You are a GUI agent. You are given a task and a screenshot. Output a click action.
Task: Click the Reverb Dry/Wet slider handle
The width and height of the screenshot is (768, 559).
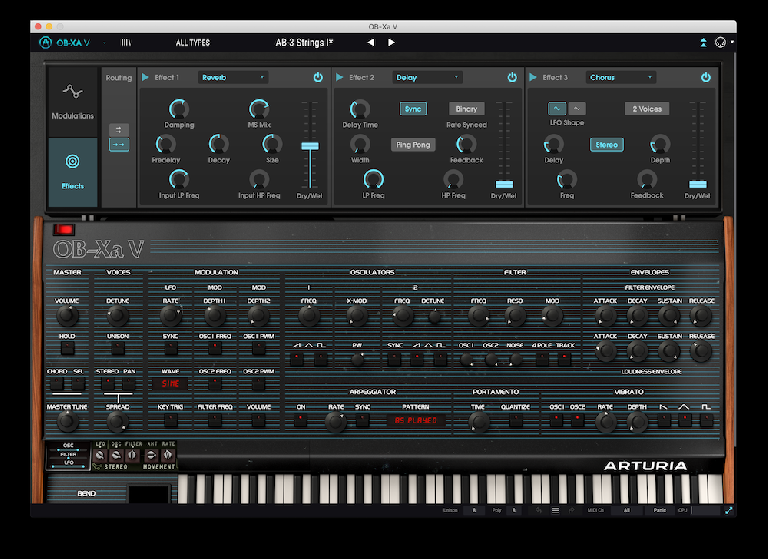tap(310, 146)
